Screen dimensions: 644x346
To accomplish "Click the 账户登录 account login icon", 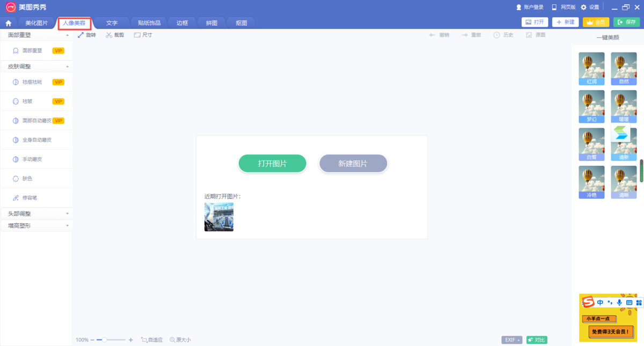I will (519, 7).
